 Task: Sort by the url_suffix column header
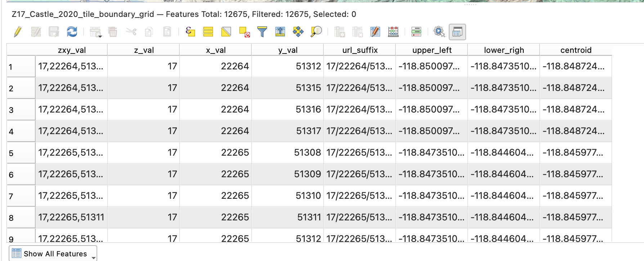pos(359,50)
